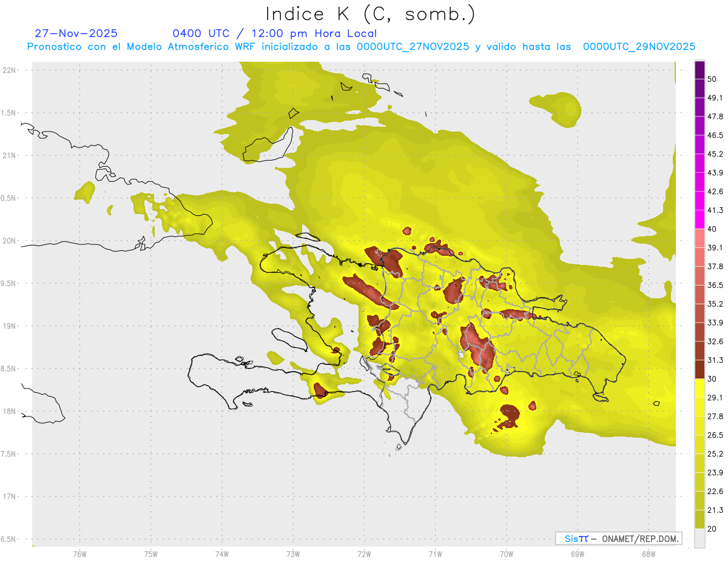Click the color bar label "39.1"
The image size is (728, 562).
(715, 247)
